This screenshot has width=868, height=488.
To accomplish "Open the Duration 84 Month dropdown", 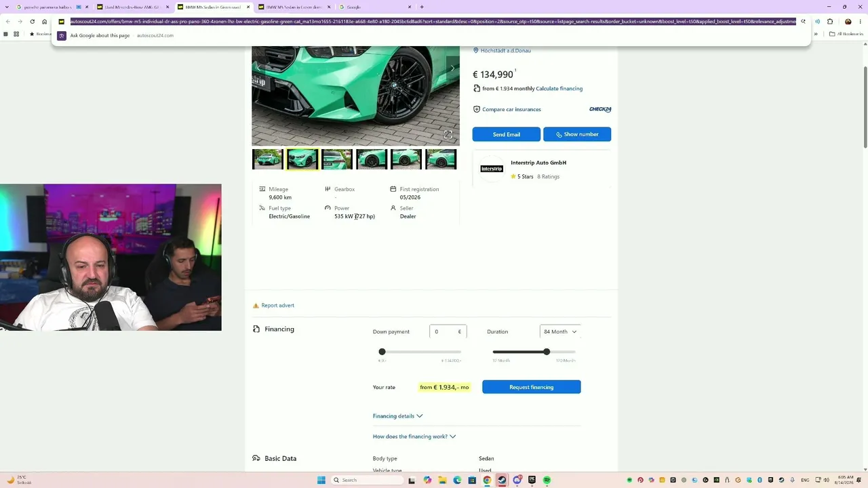I will [560, 331].
